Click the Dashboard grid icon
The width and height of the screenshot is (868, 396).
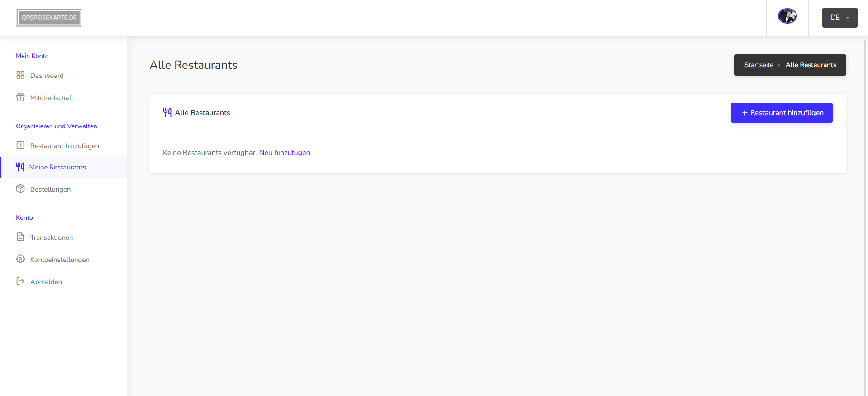click(20, 75)
